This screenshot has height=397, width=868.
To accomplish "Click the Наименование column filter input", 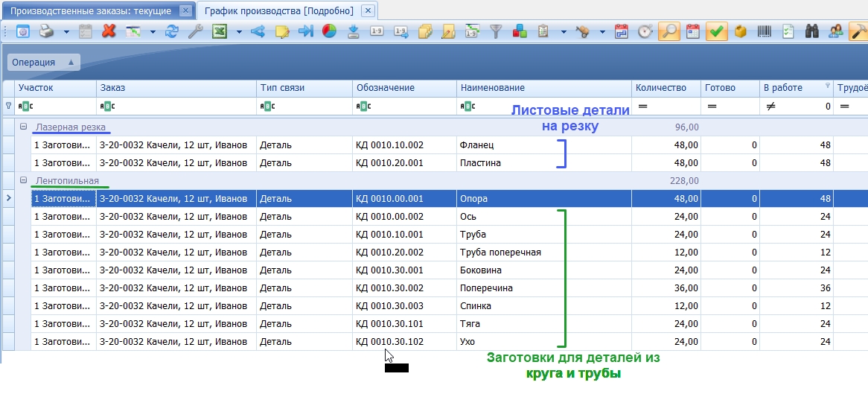I will [544, 106].
